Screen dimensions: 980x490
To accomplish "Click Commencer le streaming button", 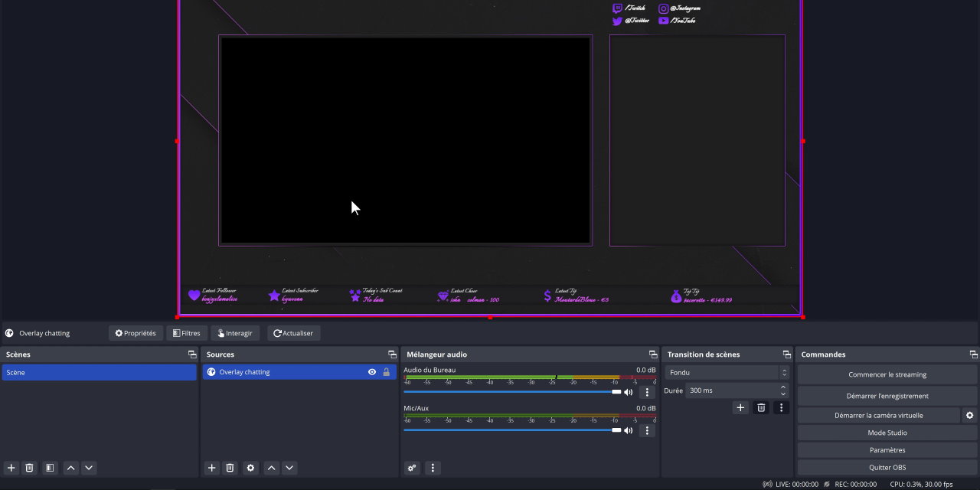I will 887,374.
